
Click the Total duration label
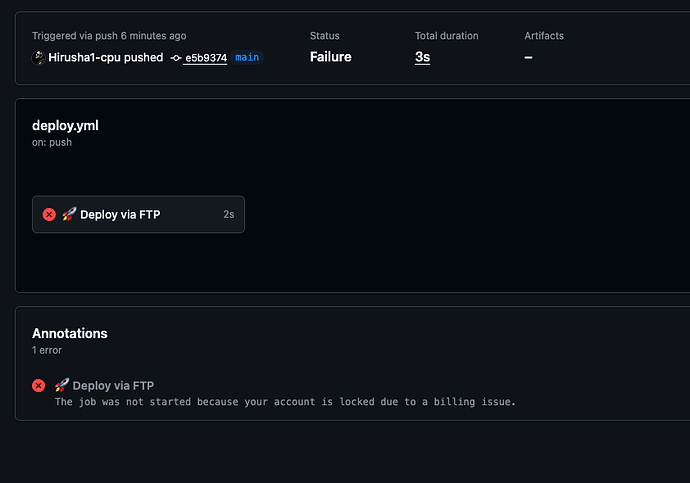(447, 36)
